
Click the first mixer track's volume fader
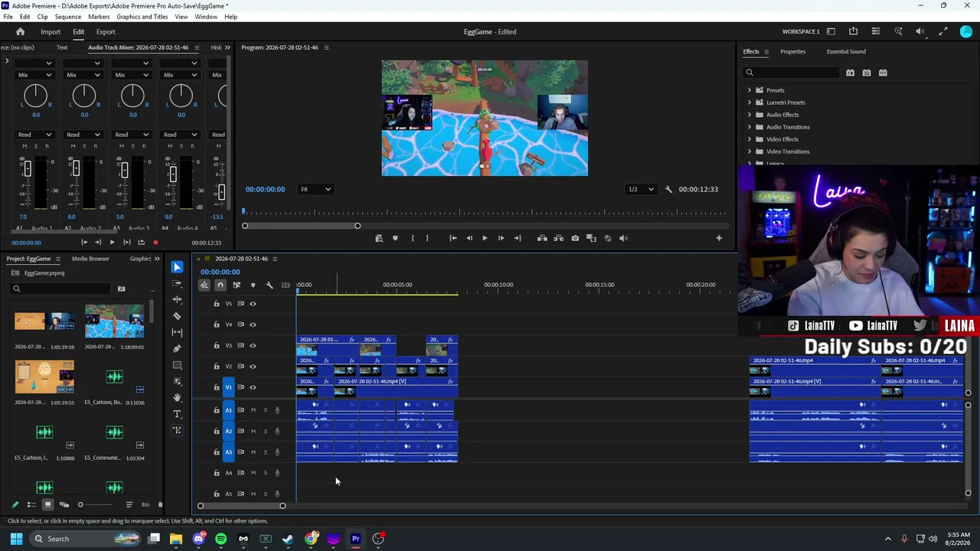click(27, 168)
